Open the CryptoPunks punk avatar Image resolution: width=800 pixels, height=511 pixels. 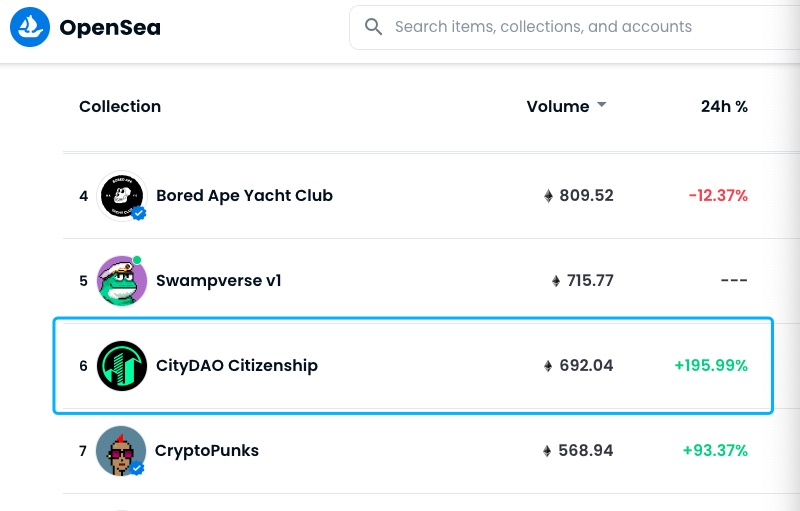point(121,451)
